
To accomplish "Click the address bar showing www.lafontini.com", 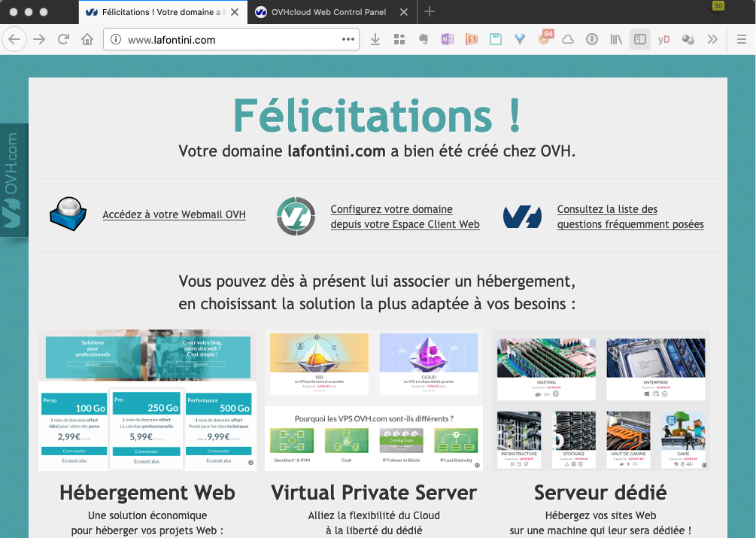I will click(x=226, y=40).
